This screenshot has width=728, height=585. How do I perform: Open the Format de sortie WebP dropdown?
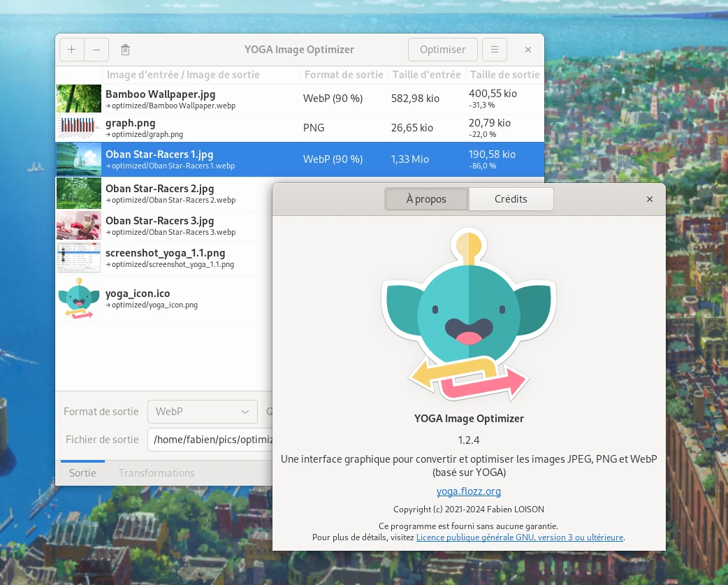tap(202, 412)
